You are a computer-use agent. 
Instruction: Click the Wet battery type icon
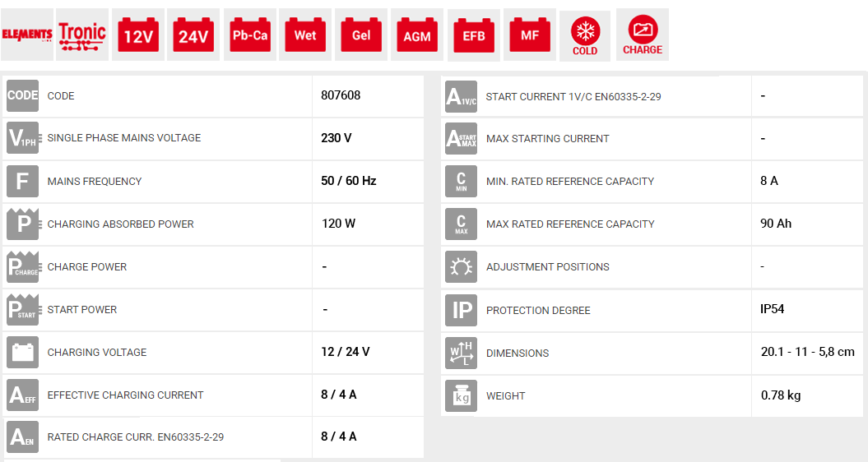[x=305, y=35]
